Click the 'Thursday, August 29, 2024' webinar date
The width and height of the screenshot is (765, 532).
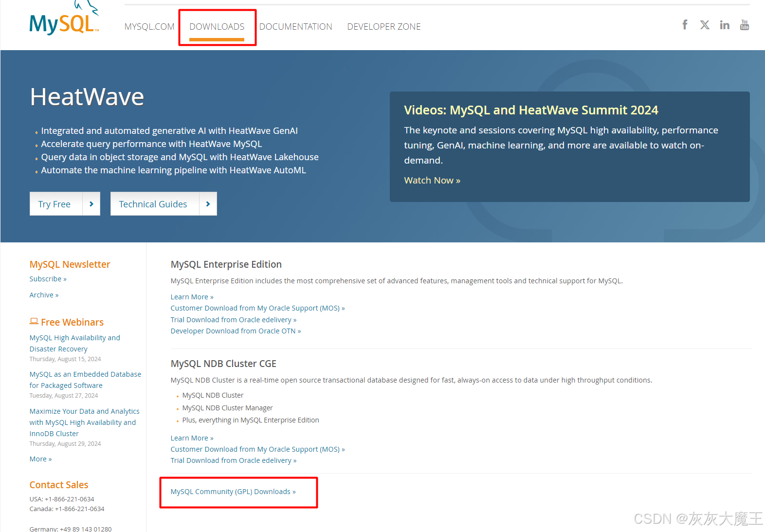coord(65,444)
